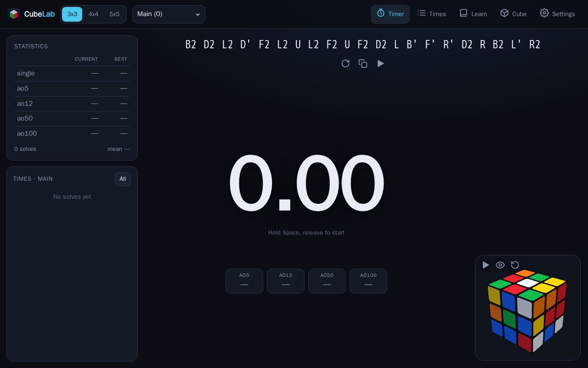Click the 'ao100' statistics row

click(72, 134)
